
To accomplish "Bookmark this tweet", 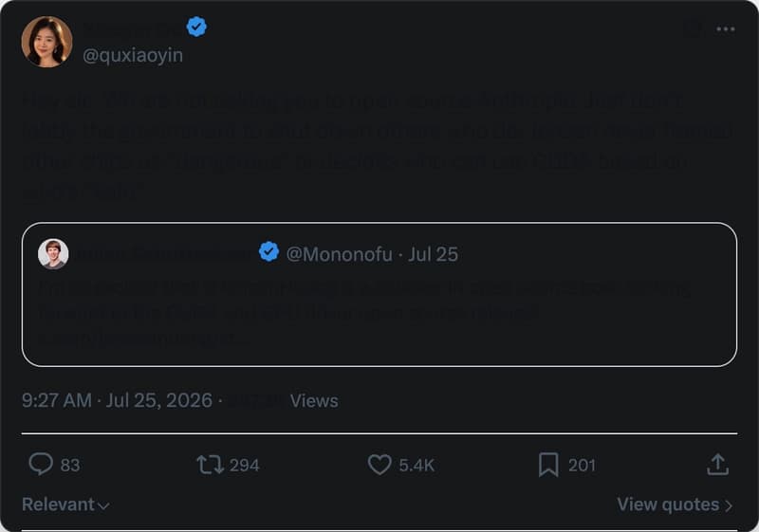I will coord(548,465).
